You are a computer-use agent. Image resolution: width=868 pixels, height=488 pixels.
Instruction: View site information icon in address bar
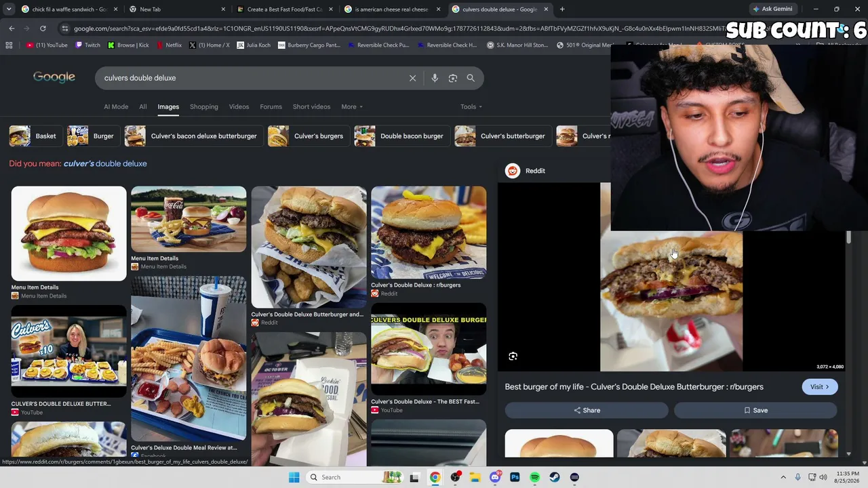pyautogui.click(x=64, y=28)
